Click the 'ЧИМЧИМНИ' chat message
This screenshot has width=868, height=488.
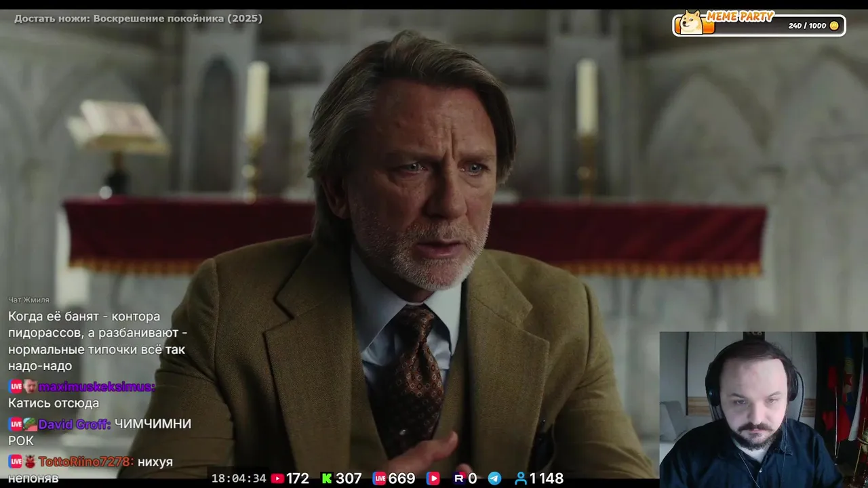click(x=153, y=424)
